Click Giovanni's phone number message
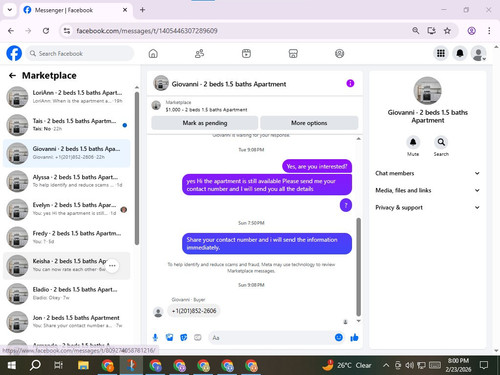Screen dimensions: 500x375 [194, 311]
